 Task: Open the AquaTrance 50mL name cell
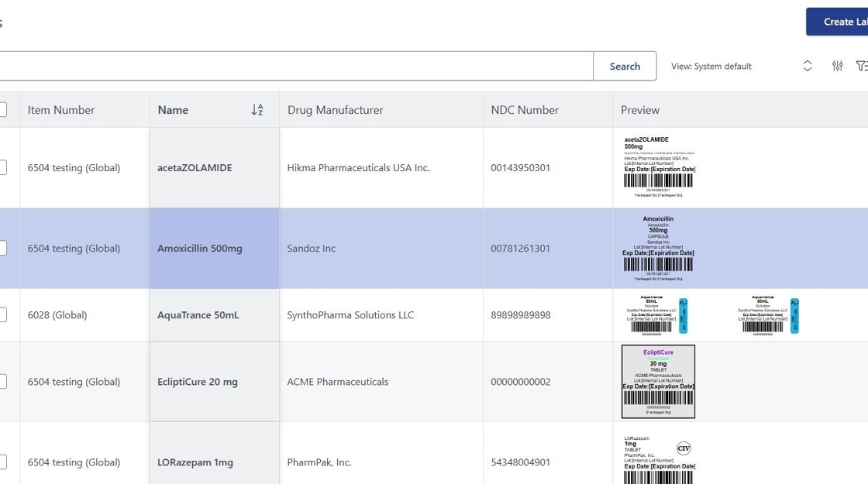tap(198, 315)
